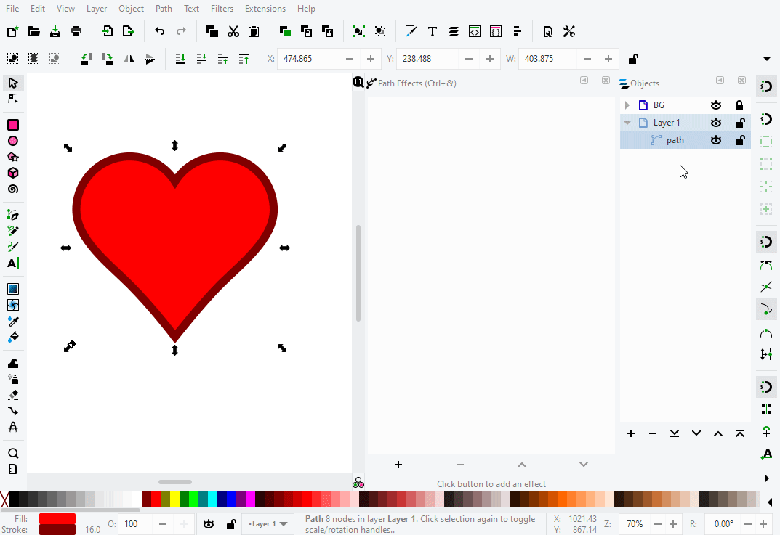Select the Node editing tool
Screen dimensions: 780x535
(x=13, y=99)
